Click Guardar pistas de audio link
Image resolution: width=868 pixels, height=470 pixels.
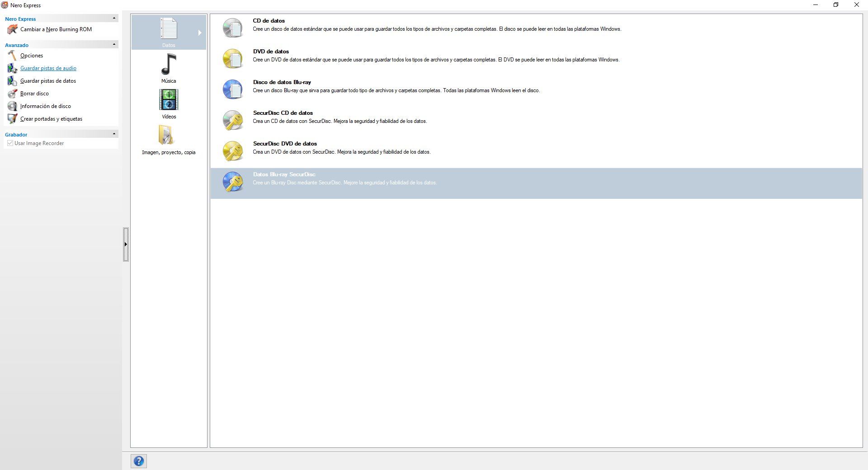tap(48, 68)
